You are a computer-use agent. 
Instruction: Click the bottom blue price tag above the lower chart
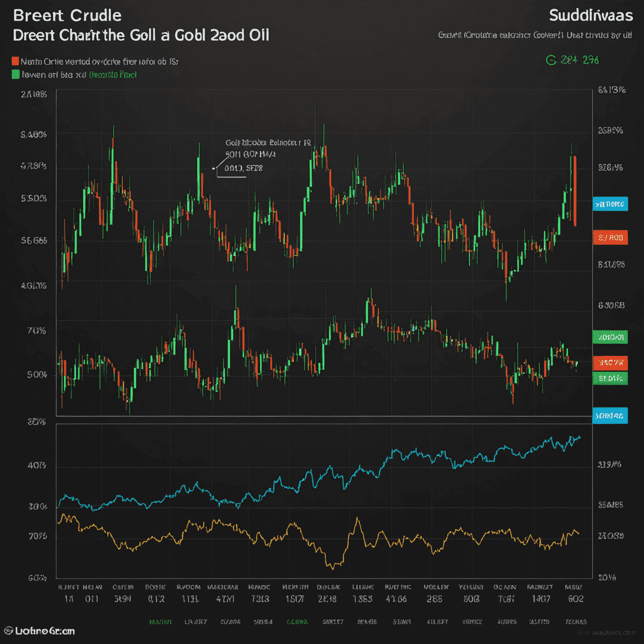coord(610,415)
